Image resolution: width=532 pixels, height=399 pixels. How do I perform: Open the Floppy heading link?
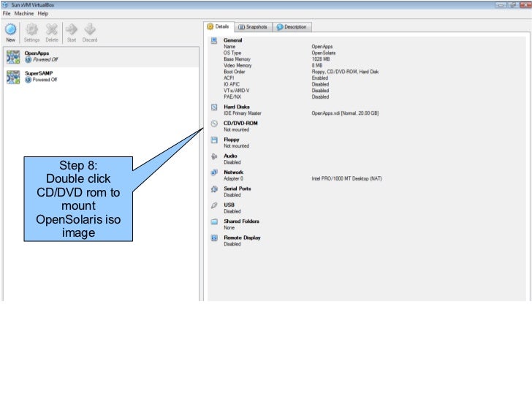(x=232, y=140)
